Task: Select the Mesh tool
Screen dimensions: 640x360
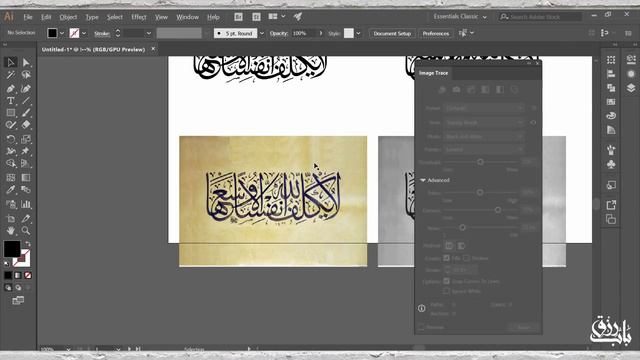Action: pyautogui.click(x=11, y=178)
